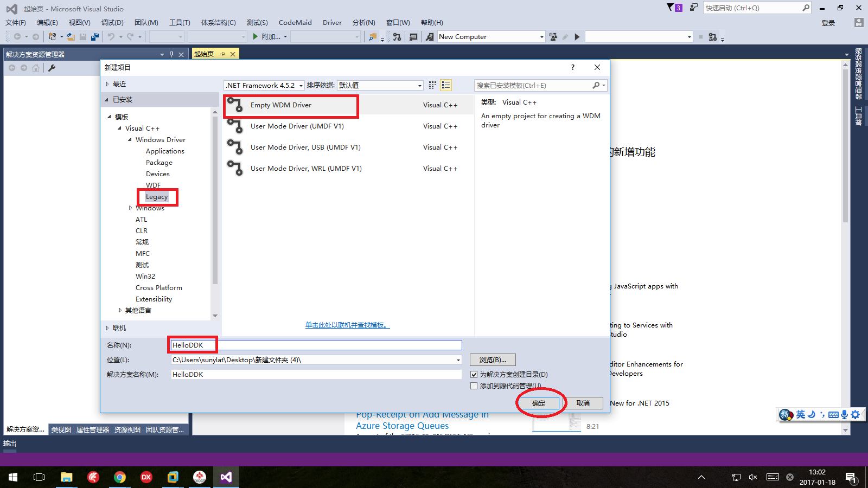Click the Quick Launch search box

point(757,8)
